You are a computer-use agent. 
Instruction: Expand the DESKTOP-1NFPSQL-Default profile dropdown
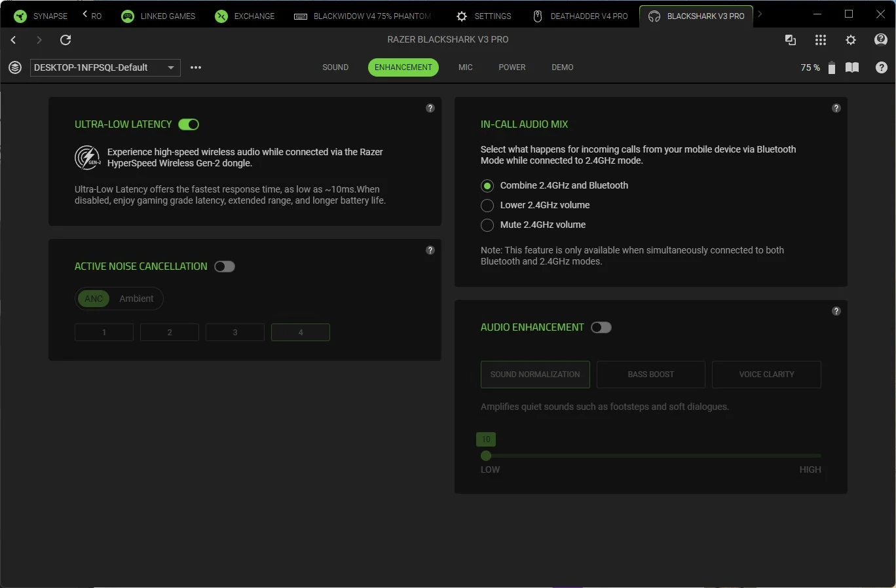pos(171,67)
